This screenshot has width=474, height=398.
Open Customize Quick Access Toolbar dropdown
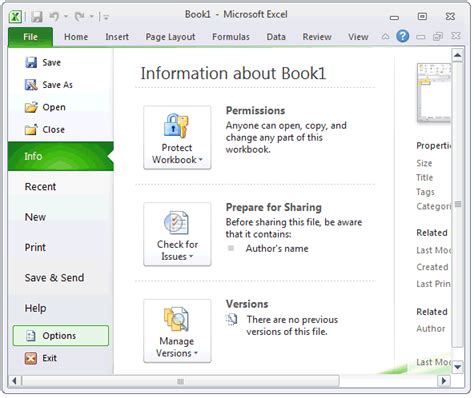(106, 17)
